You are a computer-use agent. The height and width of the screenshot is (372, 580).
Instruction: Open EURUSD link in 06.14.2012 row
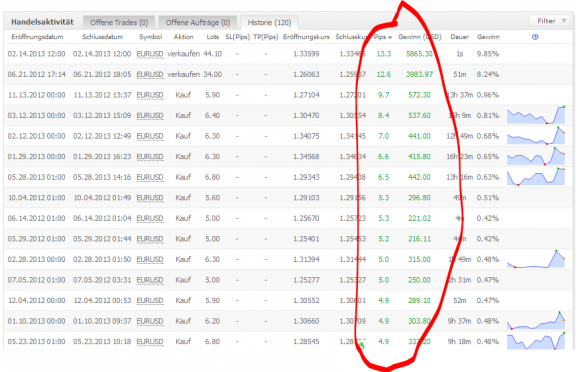[x=150, y=218]
